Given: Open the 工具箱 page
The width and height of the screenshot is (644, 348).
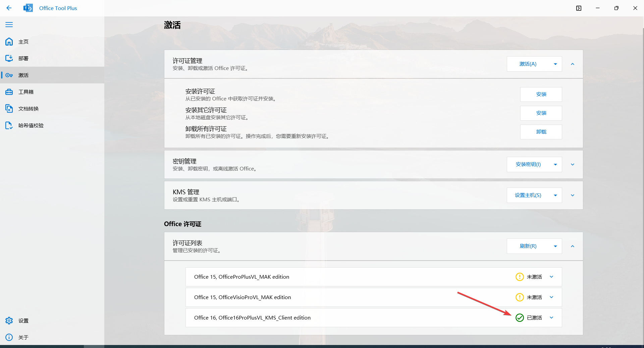Looking at the screenshot, I should (x=52, y=92).
